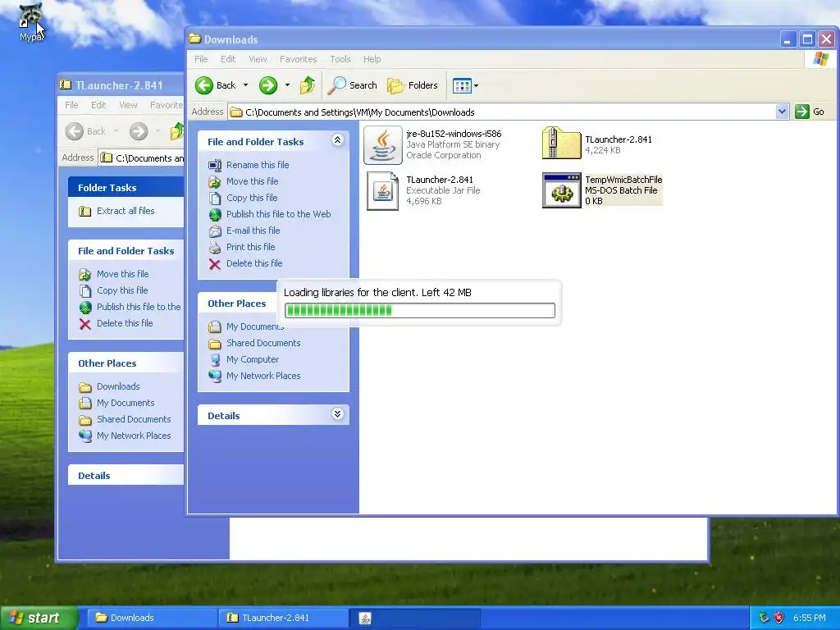The image size is (840, 630).
Task: Open Search in the Downloads toolbar
Action: coord(352,85)
